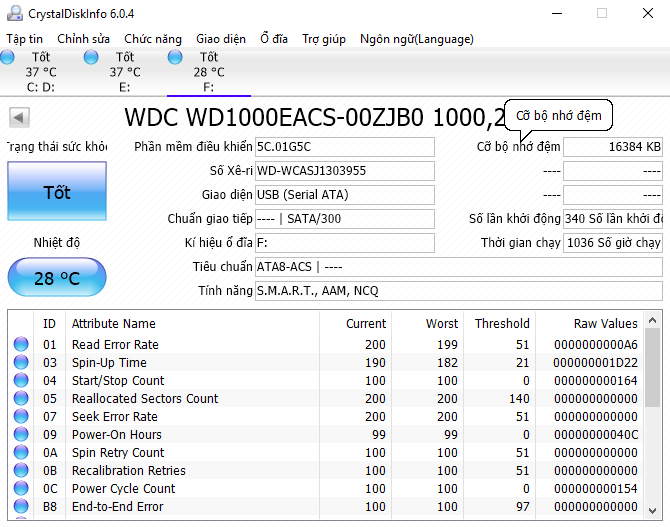This screenshot has height=527, width=670.
Task: Select the Spin-Up Time attribute name
Action: pyautogui.click(x=109, y=362)
